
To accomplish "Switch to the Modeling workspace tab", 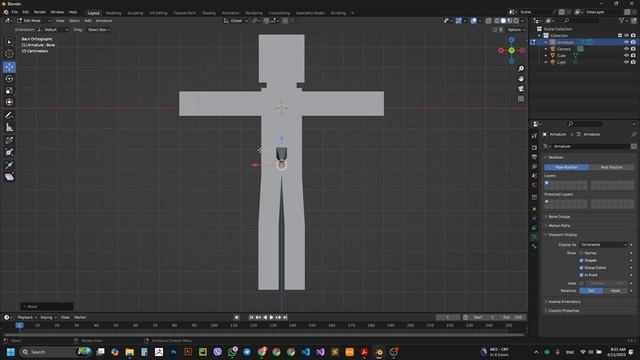I will [x=113, y=13].
